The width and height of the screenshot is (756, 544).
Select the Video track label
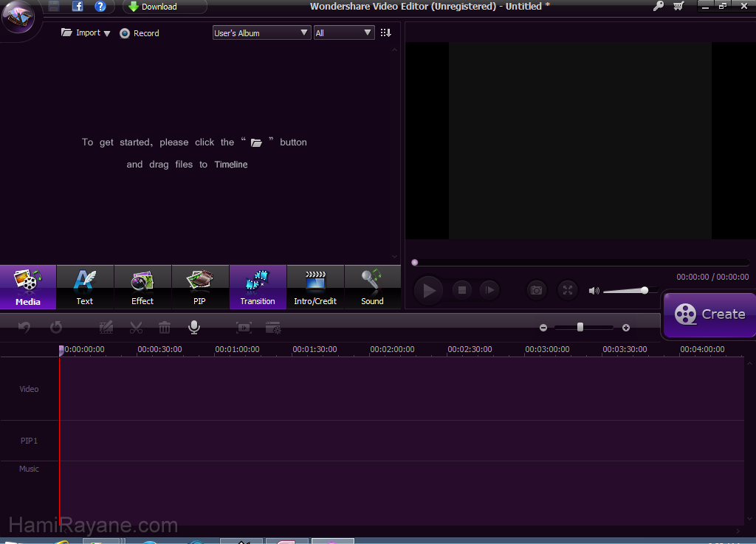click(29, 389)
